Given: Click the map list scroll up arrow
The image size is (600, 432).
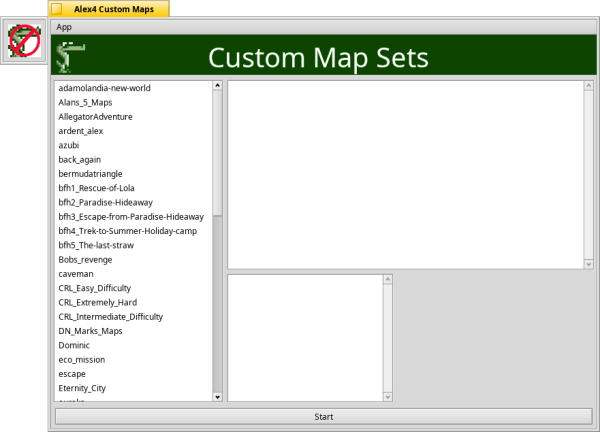Looking at the screenshot, I should [218, 86].
